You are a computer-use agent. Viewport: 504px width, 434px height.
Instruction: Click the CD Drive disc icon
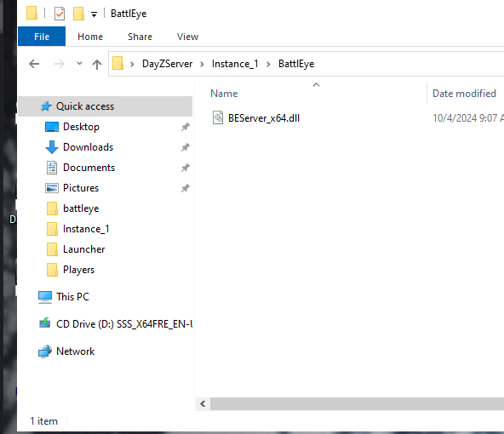pyautogui.click(x=45, y=323)
